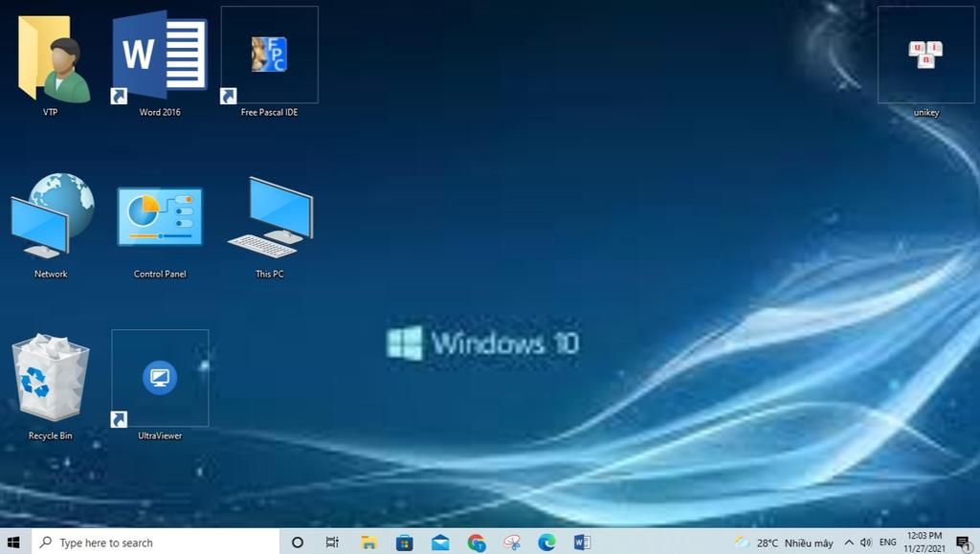Screen dimensions: 980x554
Task: Open the clock showing 12:03 PM
Action: coord(924,543)
